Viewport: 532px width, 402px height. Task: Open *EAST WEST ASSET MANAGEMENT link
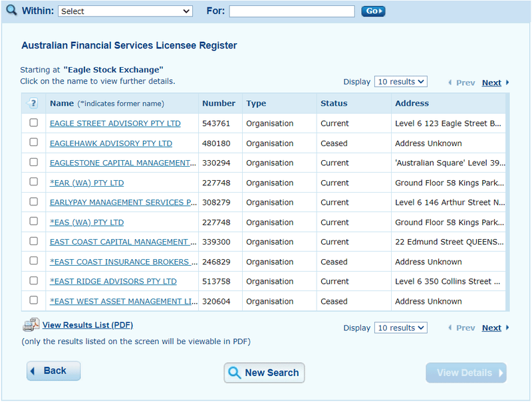point(124,301)
